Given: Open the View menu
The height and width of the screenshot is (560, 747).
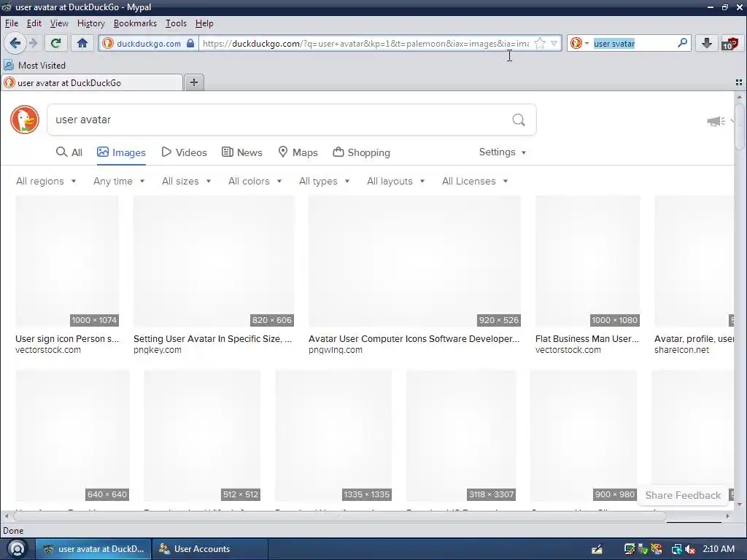Looking at the screenshot, I should coord(59,23).
